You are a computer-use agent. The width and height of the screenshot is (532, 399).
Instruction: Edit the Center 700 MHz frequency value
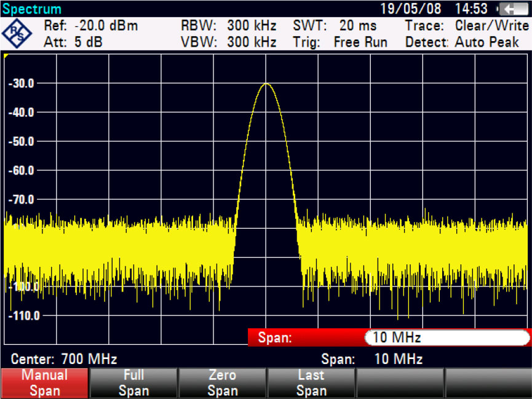click(x=64, y=359)
